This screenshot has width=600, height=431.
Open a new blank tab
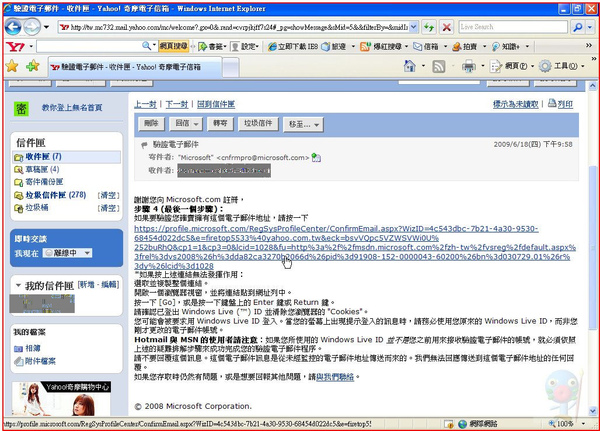(230, 67)
